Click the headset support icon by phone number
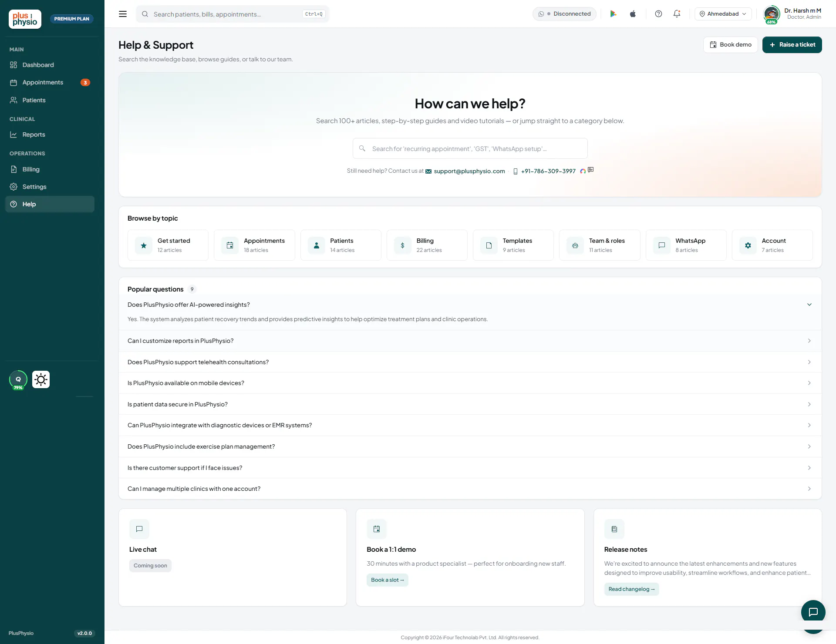The height and width of the screenshot is (644, 836). pos(583,171)
